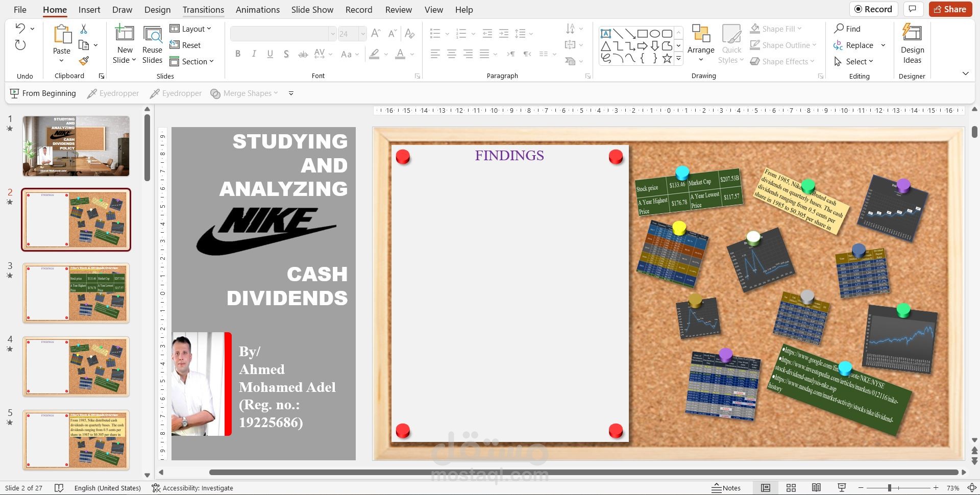The image size is (980, 495).
Task: Decrease font size
Action: 392,34
